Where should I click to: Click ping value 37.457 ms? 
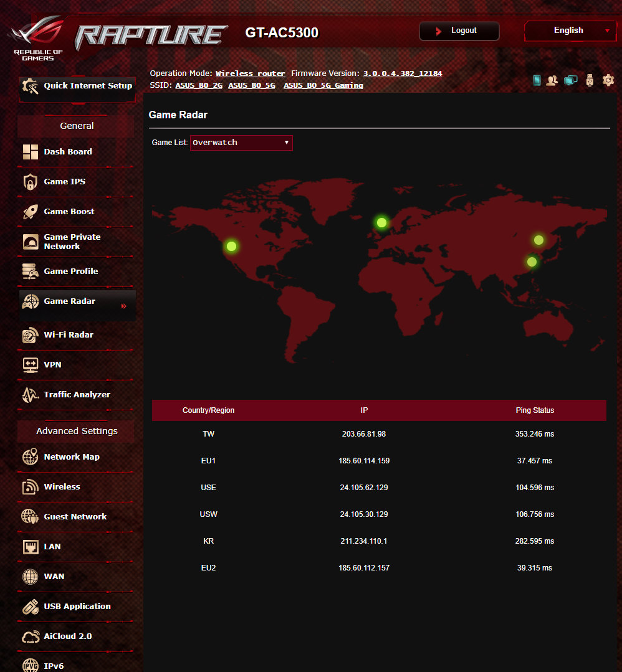[x=535, y=461]
